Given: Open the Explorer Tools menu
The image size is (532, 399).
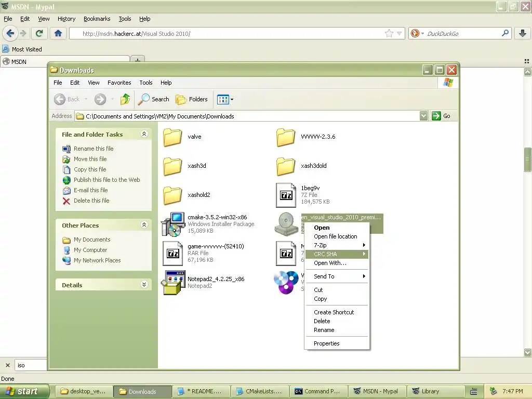Looking at the screenshot, I should 146,83.
